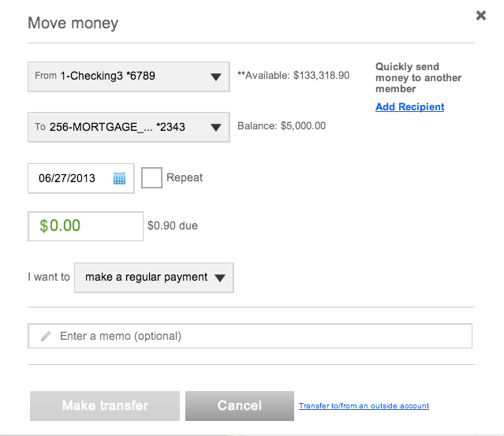Expand the From account dropdown arrow
This screenshot has height=436, width=504.
click(215, 76)
